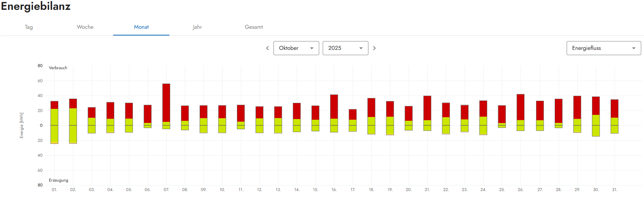The image size is (644, 197).
Task: Switch to the Tag tab
Action: (29, 27)
